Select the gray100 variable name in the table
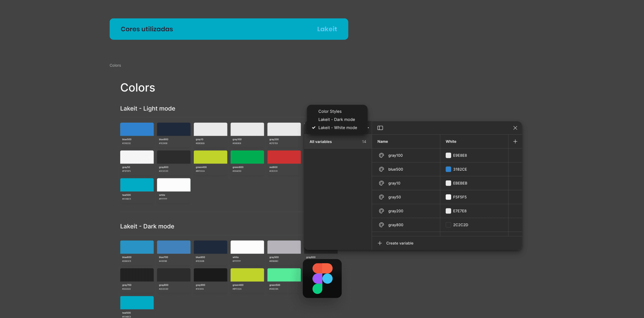 point(395,155)
